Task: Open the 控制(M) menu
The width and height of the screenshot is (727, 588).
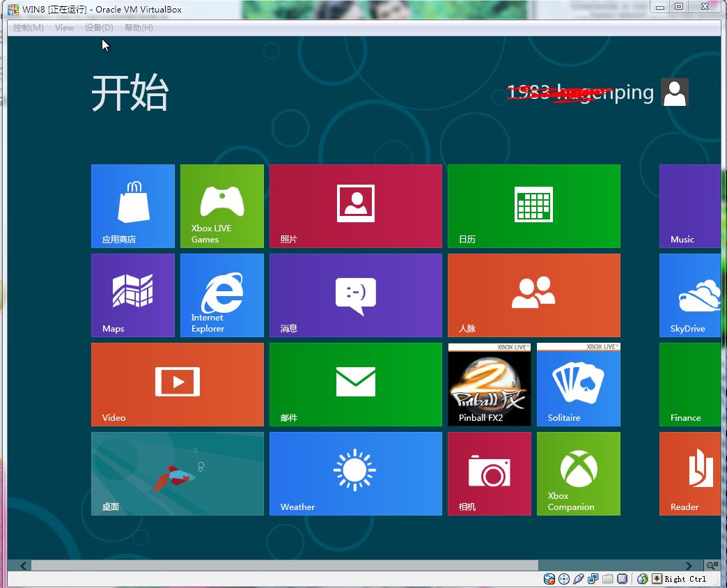Action: (28, 28)
